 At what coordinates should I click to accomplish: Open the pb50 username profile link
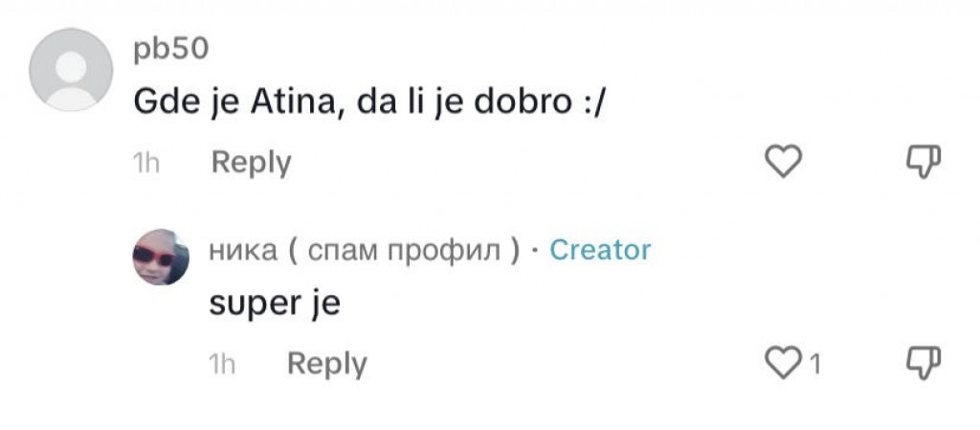click(170, 50)
